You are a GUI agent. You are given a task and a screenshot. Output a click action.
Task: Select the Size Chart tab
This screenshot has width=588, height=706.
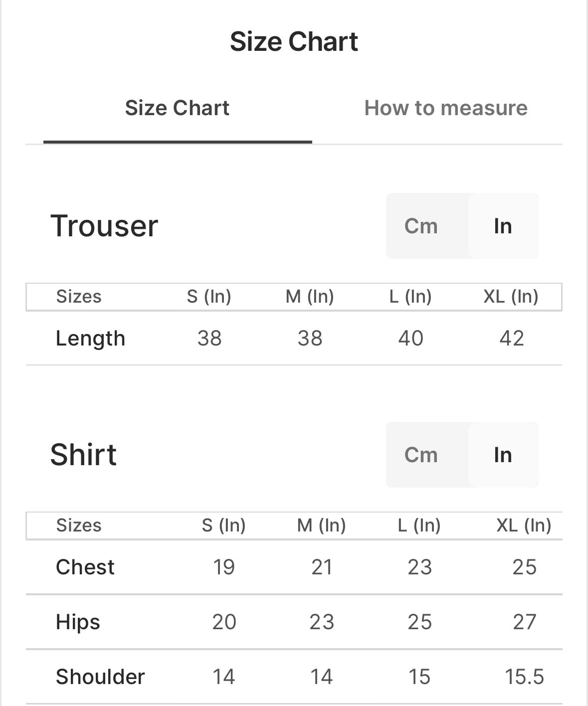click(177, 108)
